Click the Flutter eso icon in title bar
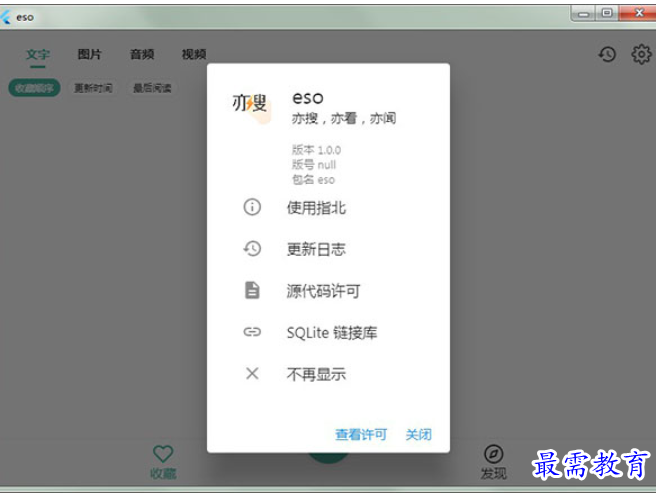 (6, 17)
